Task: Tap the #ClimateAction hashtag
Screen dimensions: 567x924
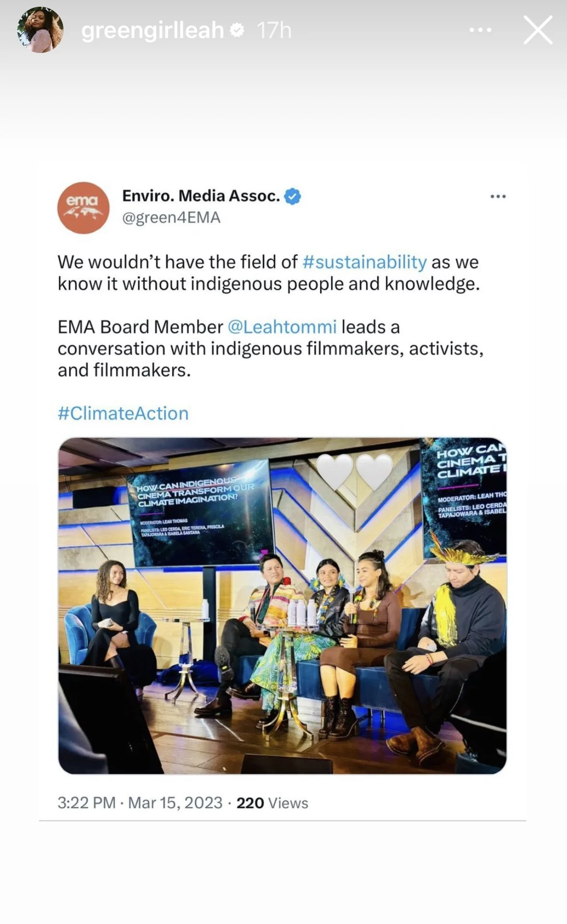Action: point(123,413)
